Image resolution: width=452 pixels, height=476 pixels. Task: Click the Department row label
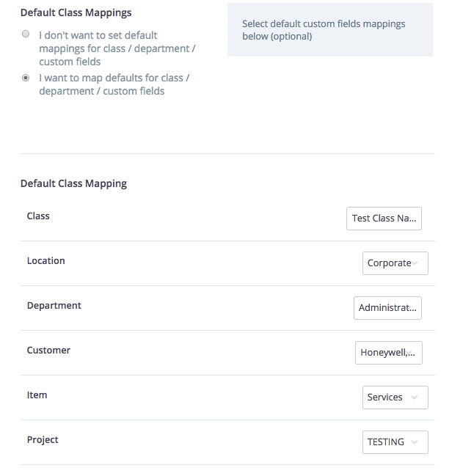pyautogui.click(x=54, y=306)
